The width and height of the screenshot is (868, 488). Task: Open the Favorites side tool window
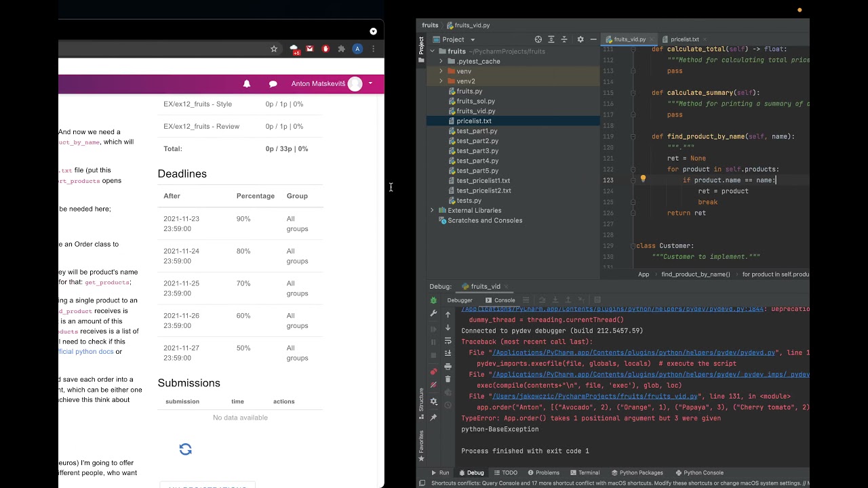(x=421, y=446)
